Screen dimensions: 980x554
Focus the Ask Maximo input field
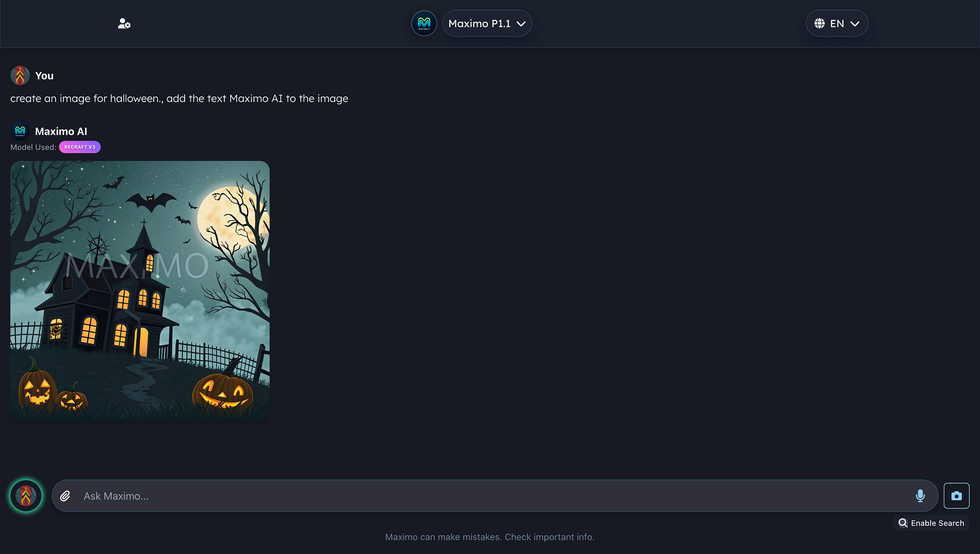coord(495,496)
